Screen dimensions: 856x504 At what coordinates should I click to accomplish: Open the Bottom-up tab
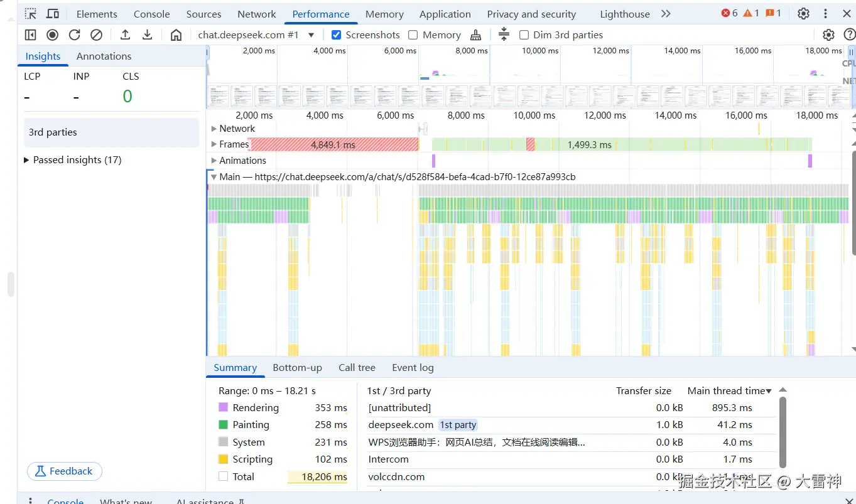[297, 367]
